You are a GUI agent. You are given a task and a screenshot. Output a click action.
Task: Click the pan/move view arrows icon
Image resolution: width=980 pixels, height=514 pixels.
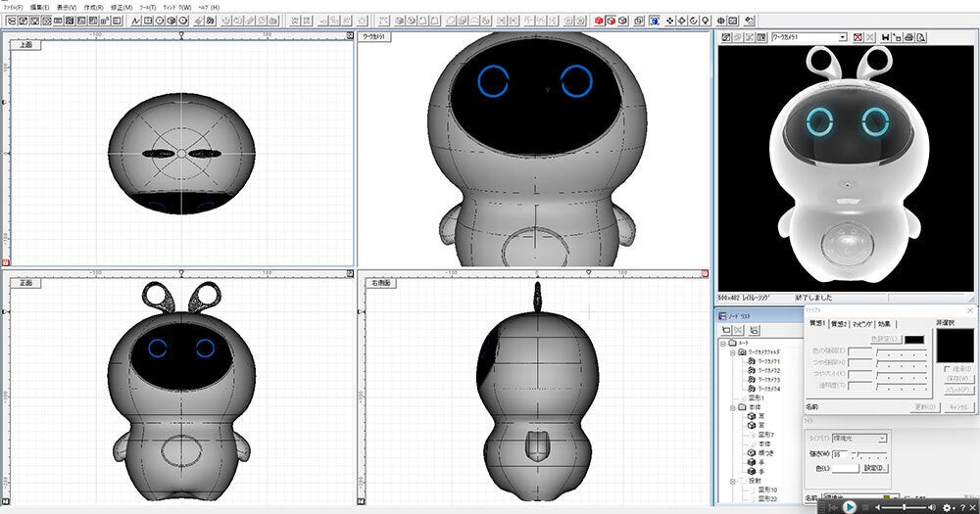tap(666, 21)
